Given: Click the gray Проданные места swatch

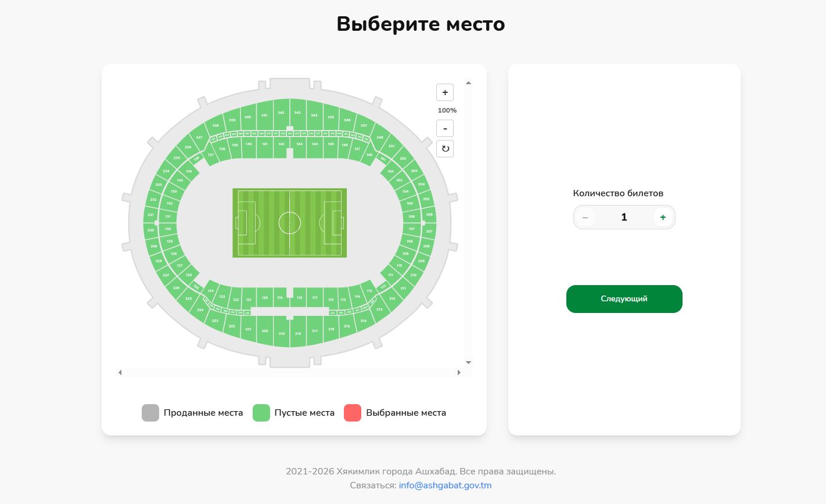Looking at the screenshot, I should click(x=150, y=413).
